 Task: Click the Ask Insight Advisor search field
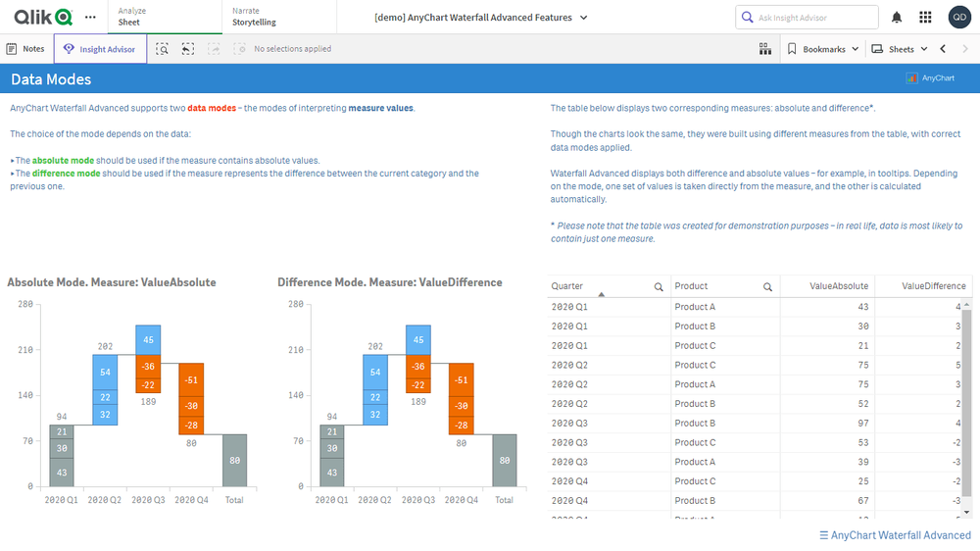pyautogui.click(x=807, y=18)
